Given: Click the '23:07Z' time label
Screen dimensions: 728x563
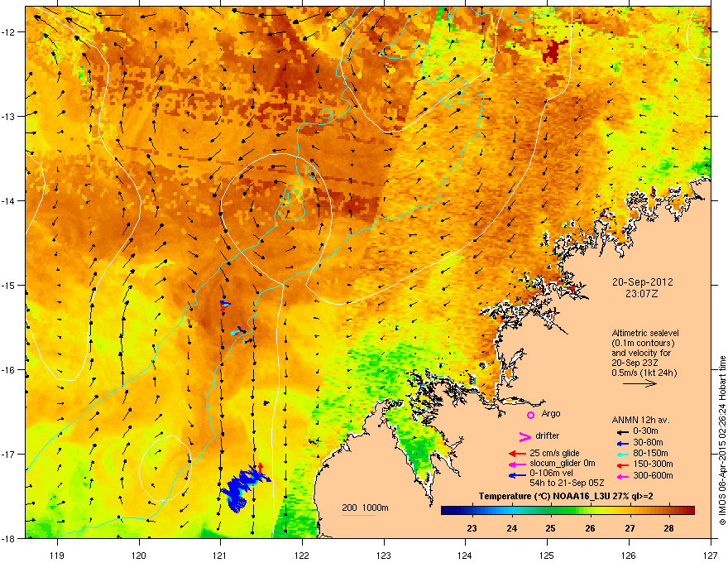Looking at the screenshot, I should (x=642, y=294).
